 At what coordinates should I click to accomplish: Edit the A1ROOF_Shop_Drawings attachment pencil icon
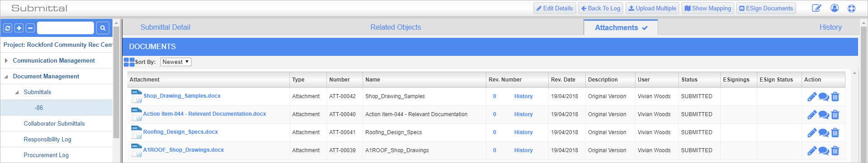click(812, 150)
